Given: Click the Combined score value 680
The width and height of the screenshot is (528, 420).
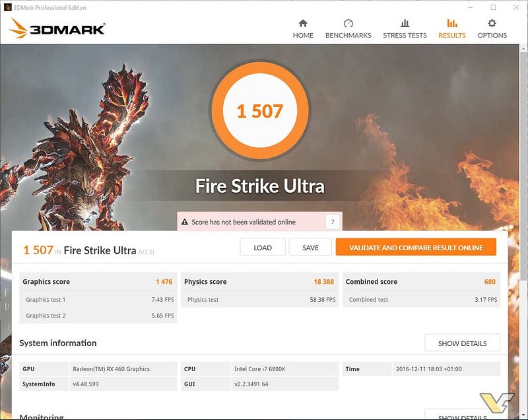Looking at the screenshot, I should (490, 281).
